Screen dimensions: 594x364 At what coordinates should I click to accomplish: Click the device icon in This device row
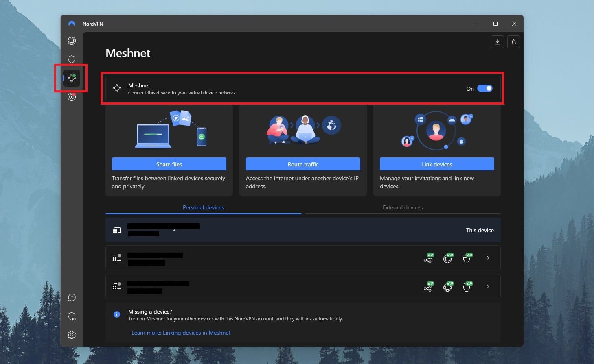click(x=117, y=230)
